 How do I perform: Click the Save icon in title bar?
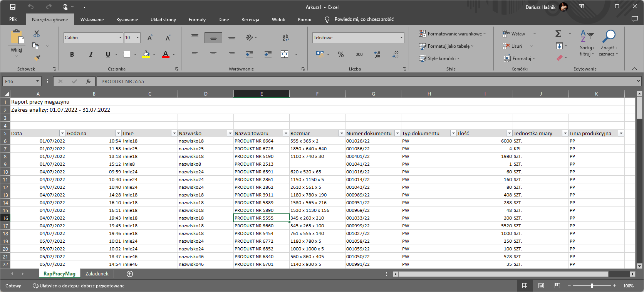point(13,7)
